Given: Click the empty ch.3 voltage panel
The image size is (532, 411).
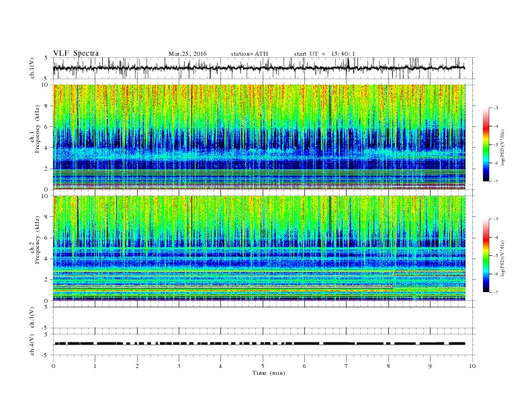Looking at the screenshot, I should click(x=264, y=318).
